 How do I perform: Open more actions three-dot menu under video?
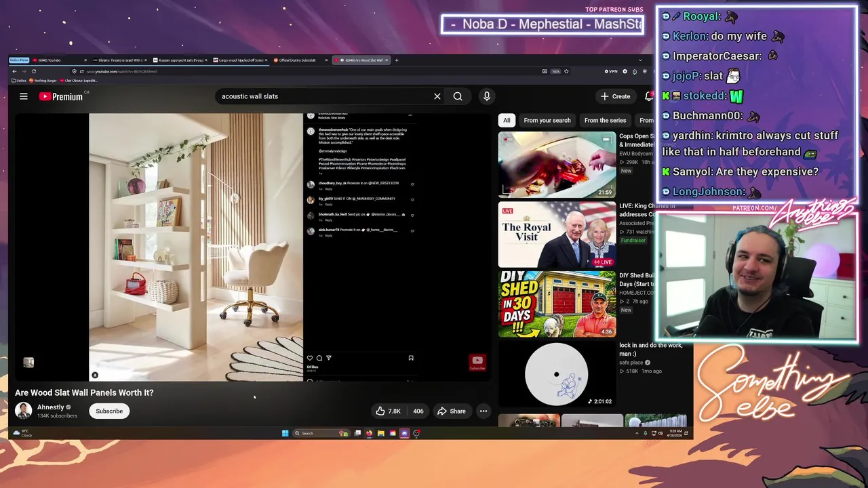coord(484,411)
